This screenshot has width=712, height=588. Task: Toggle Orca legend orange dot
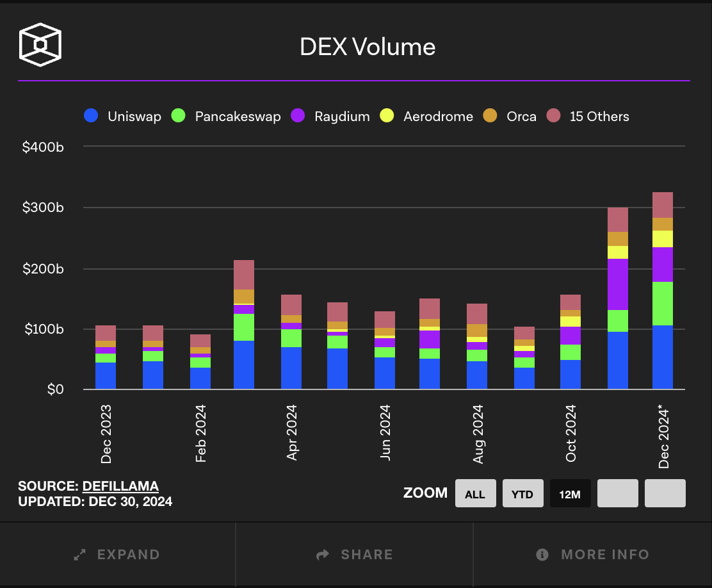(490, 115)
